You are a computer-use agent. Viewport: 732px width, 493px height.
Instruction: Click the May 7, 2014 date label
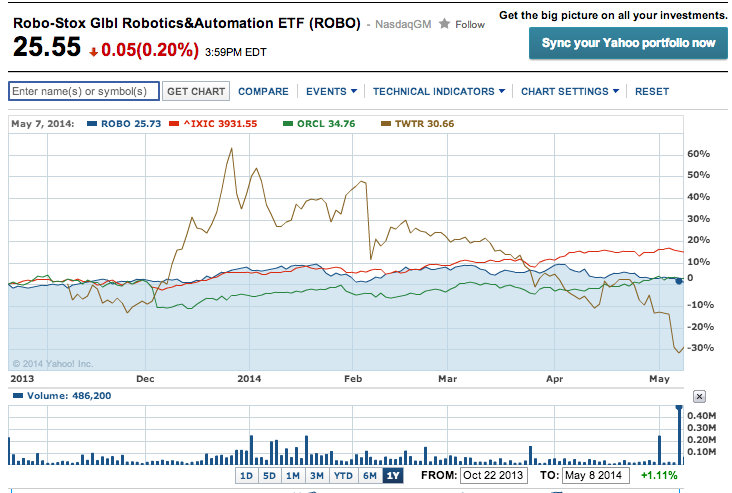[42, 124]
